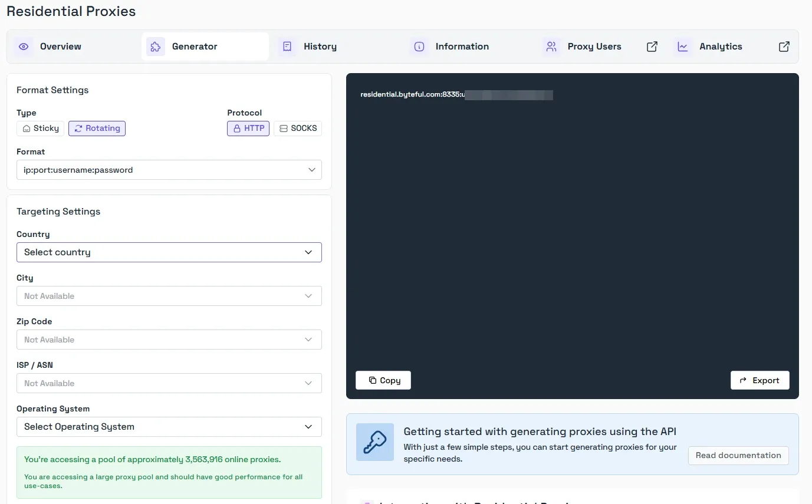Click the external link icon next to Analytics
The width and height of the screenshot is (812, 504).
(x=784, y=47)
